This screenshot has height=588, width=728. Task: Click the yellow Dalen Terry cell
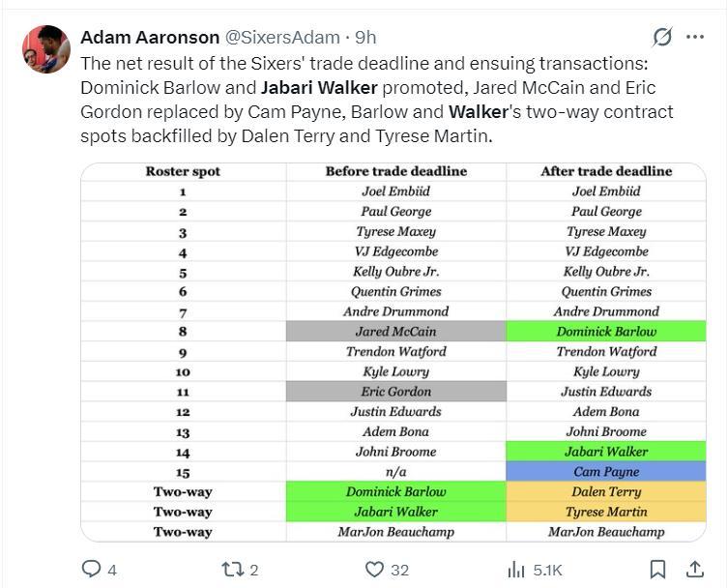[x=606, y=492]
